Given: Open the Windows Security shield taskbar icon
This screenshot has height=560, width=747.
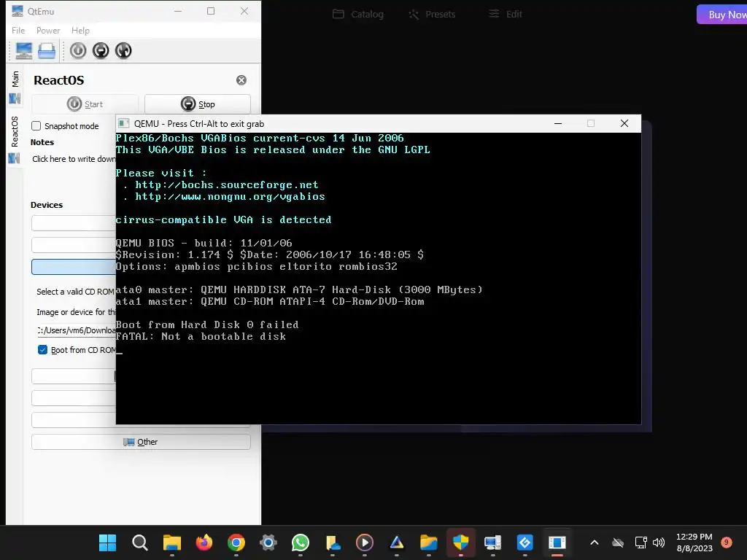Looking at the screenshot, I should [461, 542].
